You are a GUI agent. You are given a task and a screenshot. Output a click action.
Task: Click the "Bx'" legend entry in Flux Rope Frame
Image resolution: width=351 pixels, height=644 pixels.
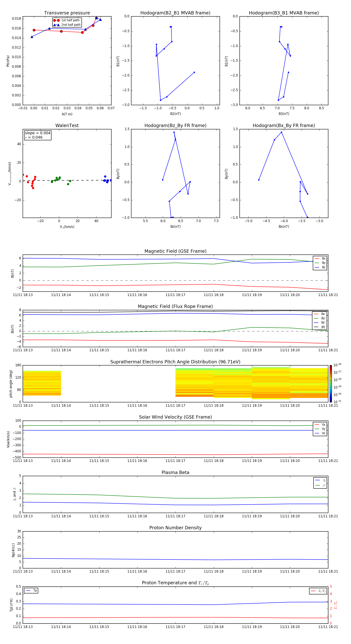click(x=320, y=314)
